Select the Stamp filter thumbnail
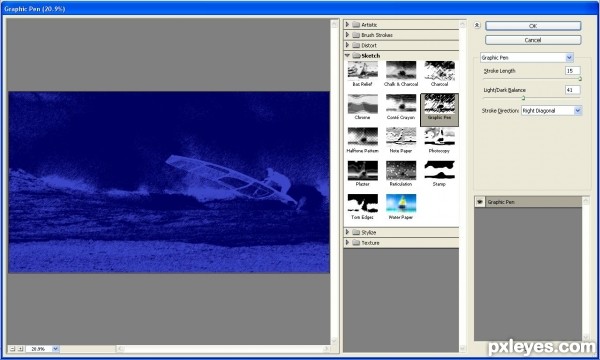600x360 pixels. 439,170
